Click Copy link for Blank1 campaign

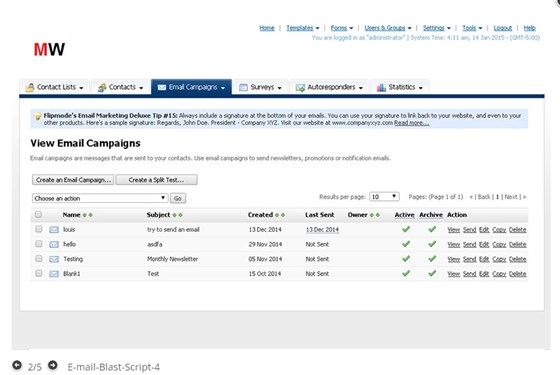click(x=499, y=274)
